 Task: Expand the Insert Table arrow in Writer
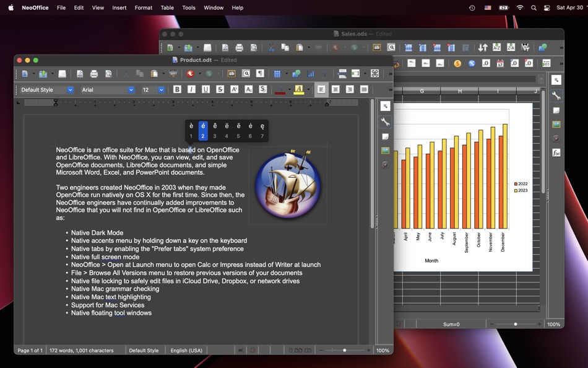pos(287,74)
